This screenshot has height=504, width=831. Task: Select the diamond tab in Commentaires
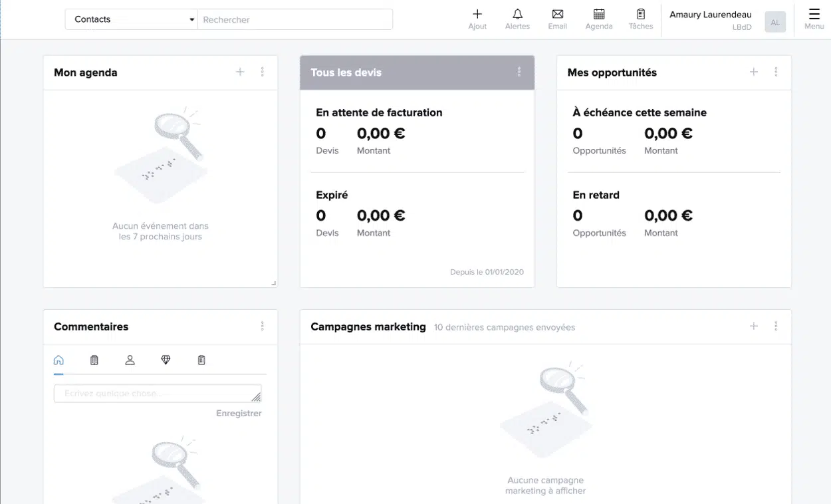pos(166,360)
